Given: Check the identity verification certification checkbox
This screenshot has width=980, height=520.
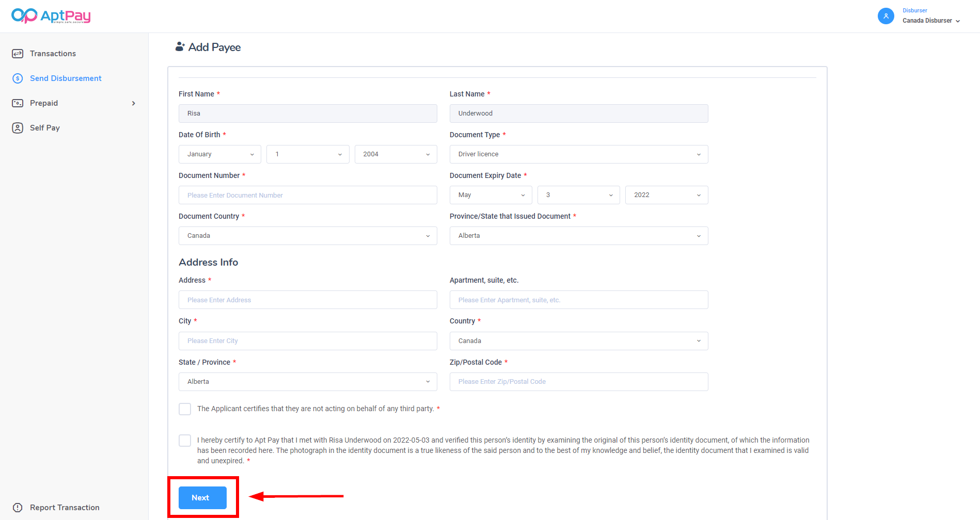Looking at the screenshot, I should (185, 441).
